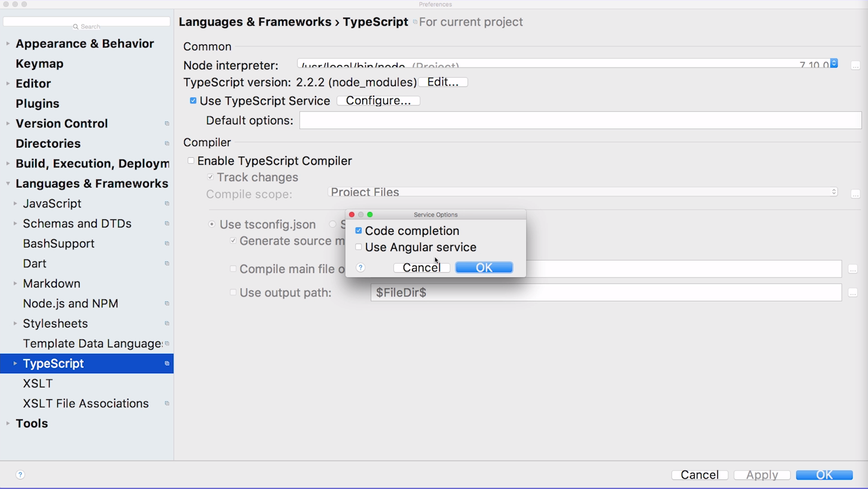Expand the Editor section arrow
The width and height of the screenshot is (868, 489).
click(x=8, y=84)
